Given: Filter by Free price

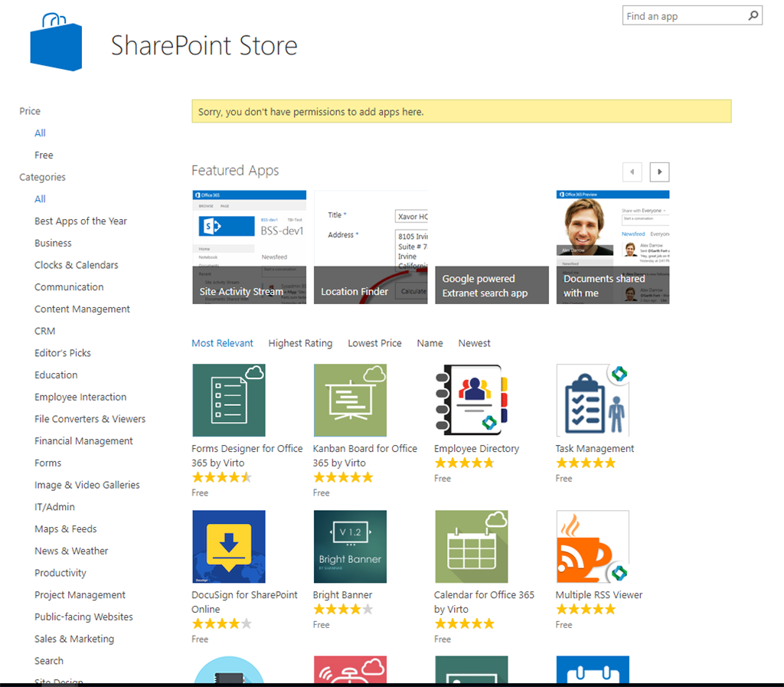Looking at the screenshot, I should pyautogui.click(x=44, y=155).
